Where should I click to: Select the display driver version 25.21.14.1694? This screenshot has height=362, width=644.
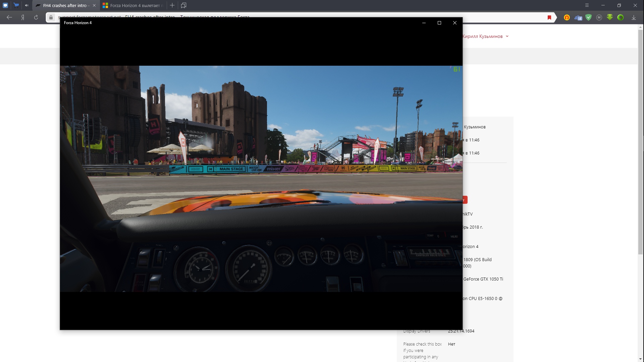[461, 331]
